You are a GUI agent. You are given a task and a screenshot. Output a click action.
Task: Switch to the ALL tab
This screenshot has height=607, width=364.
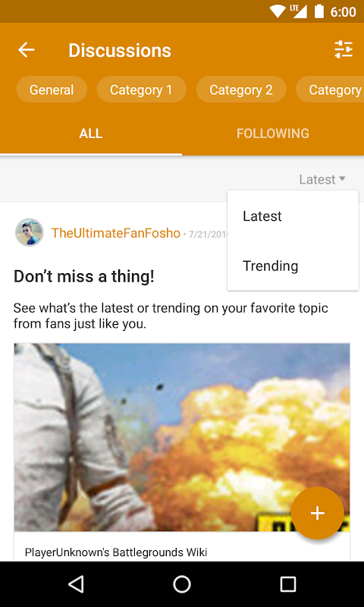91,134
